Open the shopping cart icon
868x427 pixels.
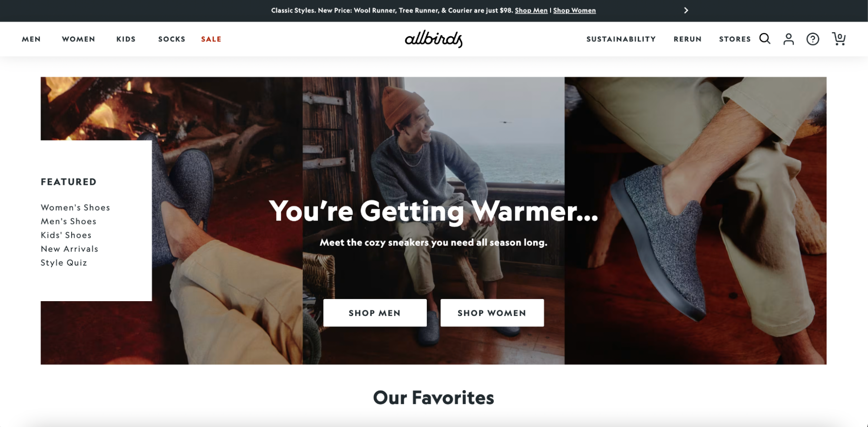[839, 39]
